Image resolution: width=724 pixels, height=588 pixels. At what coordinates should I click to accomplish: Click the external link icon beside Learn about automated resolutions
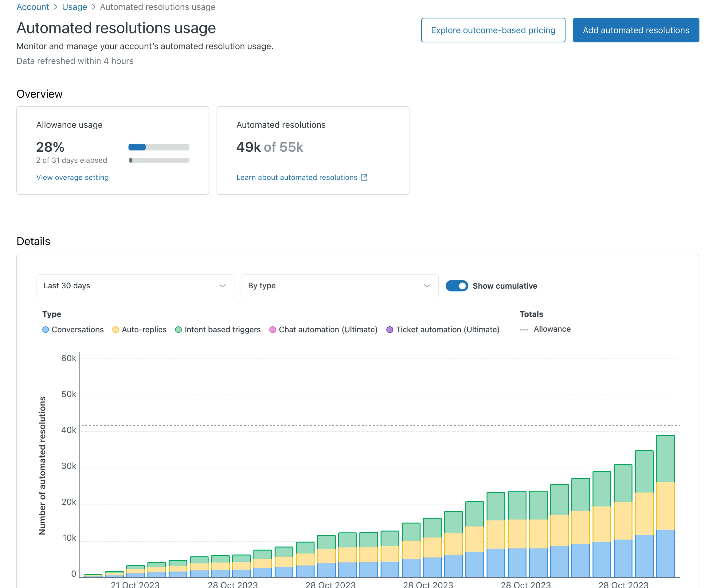(x=364, y=177)
